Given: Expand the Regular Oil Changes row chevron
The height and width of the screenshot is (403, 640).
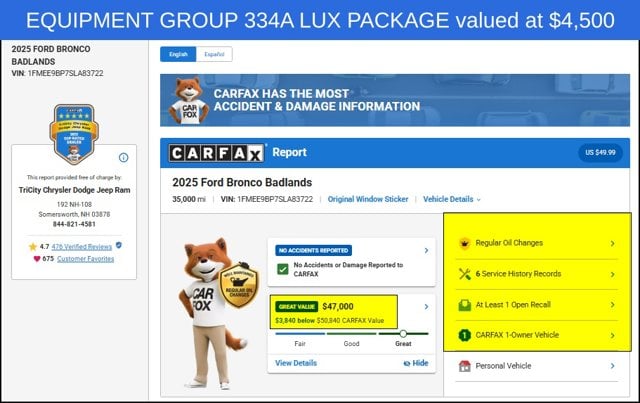Looking at the screenshot, I should 613,243.
